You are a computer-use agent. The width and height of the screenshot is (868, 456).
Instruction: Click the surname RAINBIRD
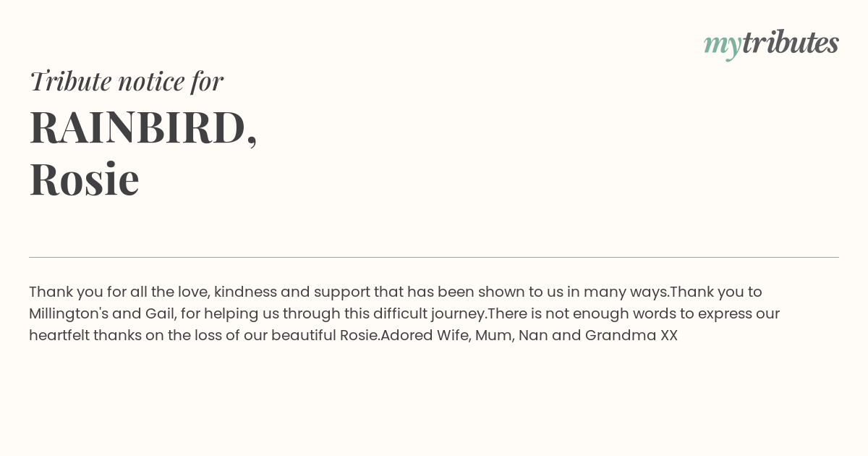137,127
